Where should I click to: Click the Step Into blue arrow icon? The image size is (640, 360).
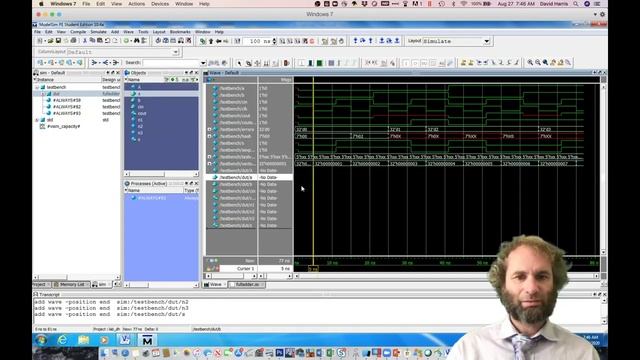[x=356, y=41]
